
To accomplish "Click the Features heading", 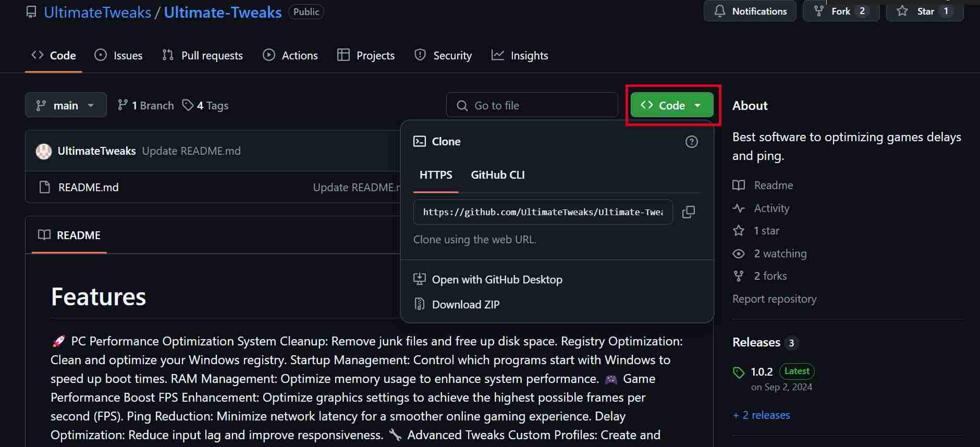I will pyautogui.click(x=99, y=297).
